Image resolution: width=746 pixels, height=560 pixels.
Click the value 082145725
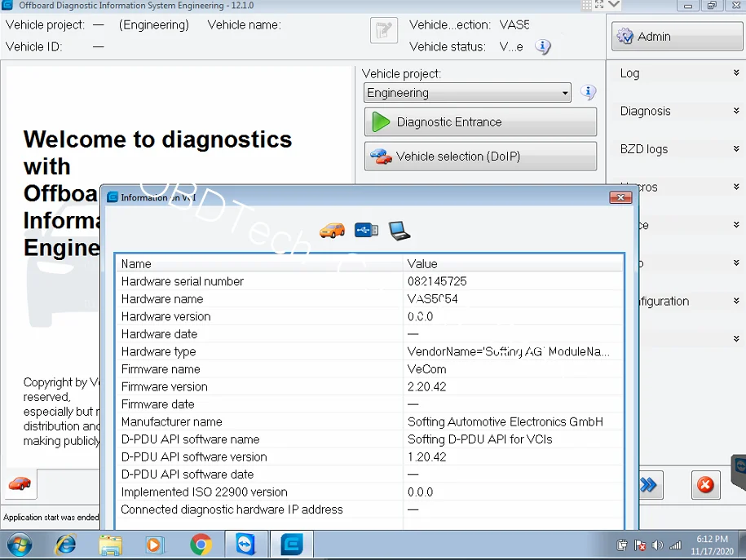[x=437, y=281]
